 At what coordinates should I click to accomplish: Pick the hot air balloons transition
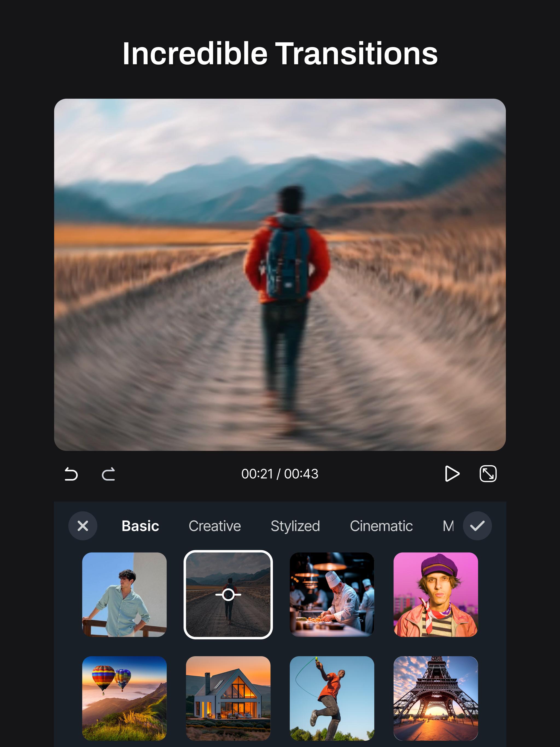[124, 698]
